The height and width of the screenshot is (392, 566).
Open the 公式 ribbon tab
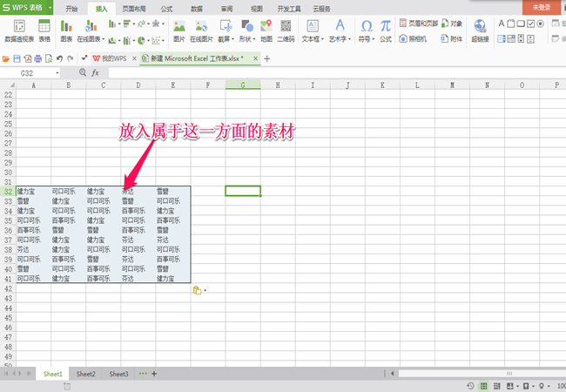[166, 9]
